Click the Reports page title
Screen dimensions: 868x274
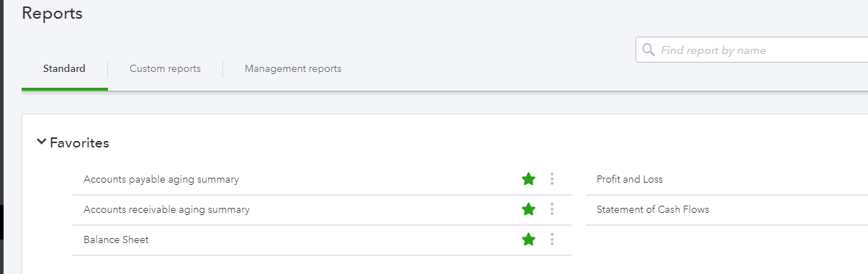(52, 13)
